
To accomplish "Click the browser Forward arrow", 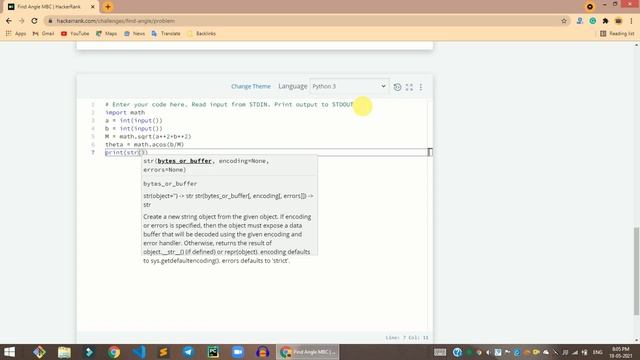I will coord(22,21).
